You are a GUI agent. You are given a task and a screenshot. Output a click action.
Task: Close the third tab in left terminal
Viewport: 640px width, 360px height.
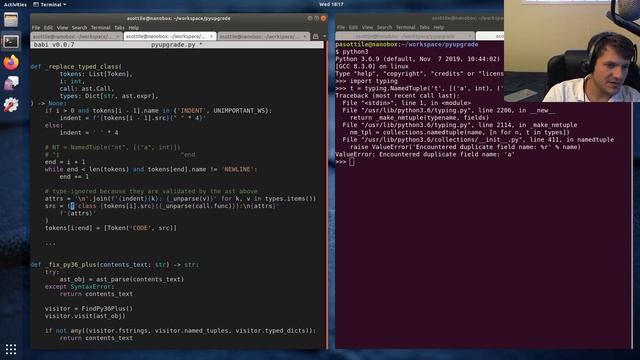click(304, 36)
